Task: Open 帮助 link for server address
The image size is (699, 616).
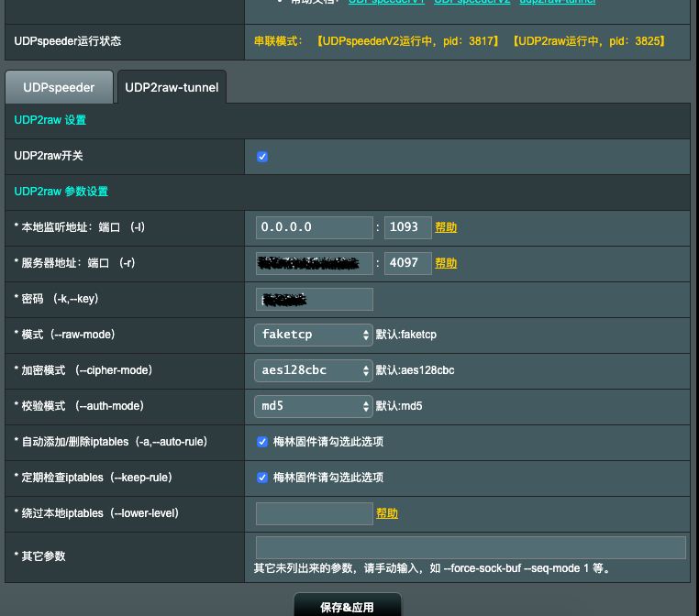Action: 446,263
